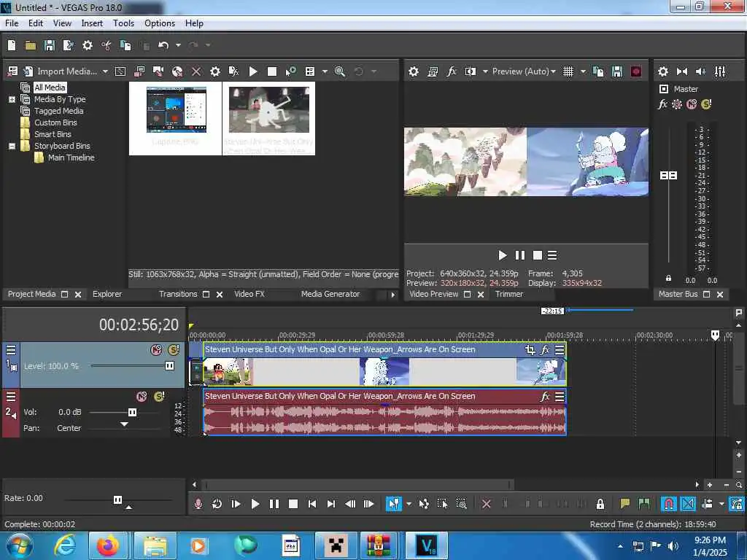Toggle lock event icon in timeline toolbar
747x560 pixels.
pyautogui.click(x=600, y=504)
